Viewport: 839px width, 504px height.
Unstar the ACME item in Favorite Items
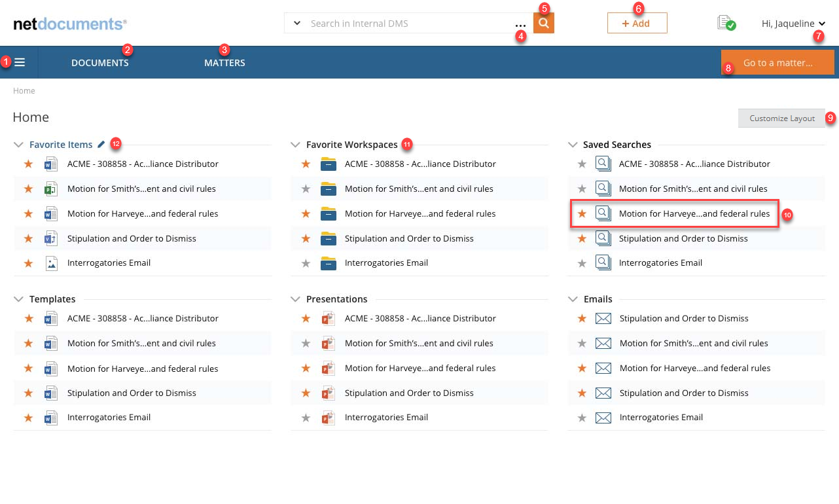click(28, 164)
